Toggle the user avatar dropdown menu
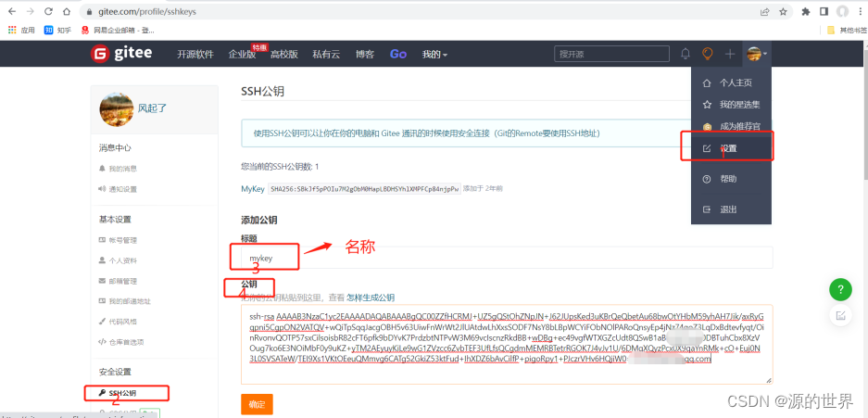 [x=757, y=54]
